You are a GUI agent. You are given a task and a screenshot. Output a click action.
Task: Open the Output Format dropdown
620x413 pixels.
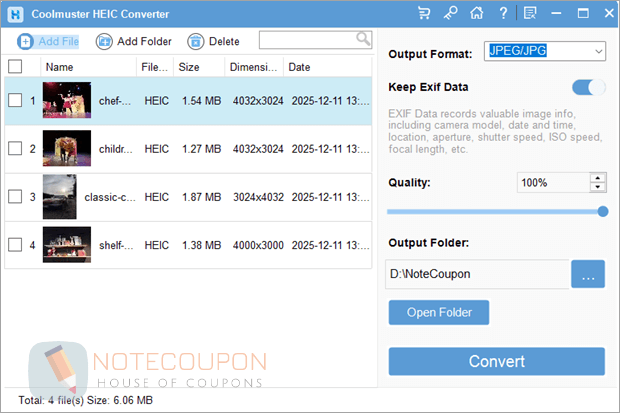point(545,51)
